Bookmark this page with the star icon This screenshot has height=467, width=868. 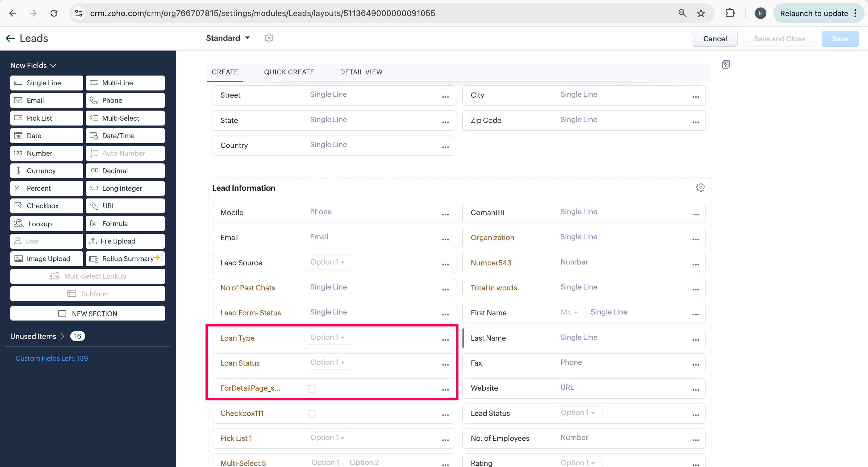(701, 13)
